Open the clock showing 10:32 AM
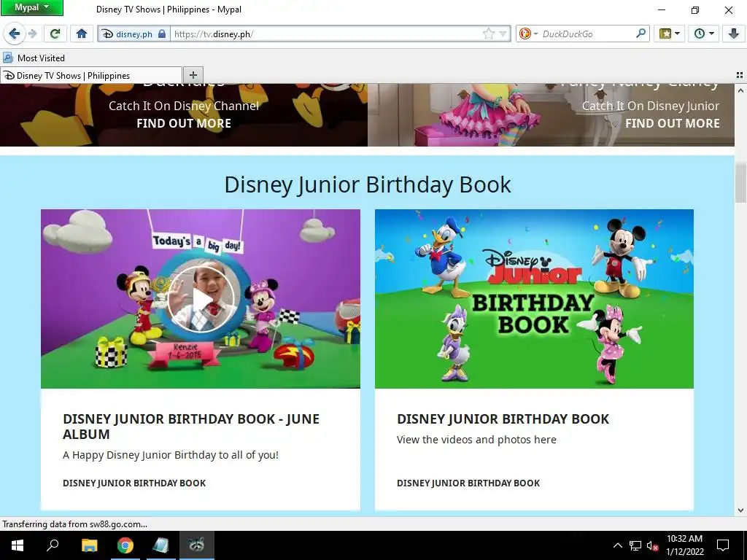 coord(684,545)
